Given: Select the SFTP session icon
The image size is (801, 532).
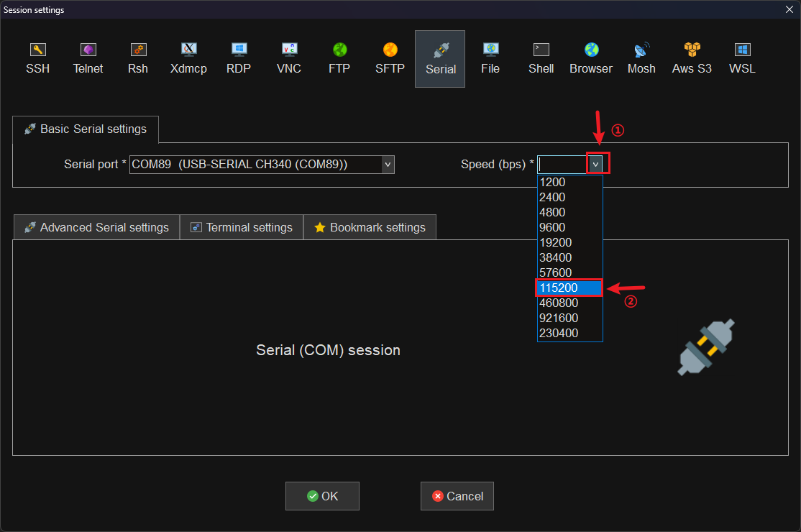Looking at the screenshot, I should click(x=390, y=58).
